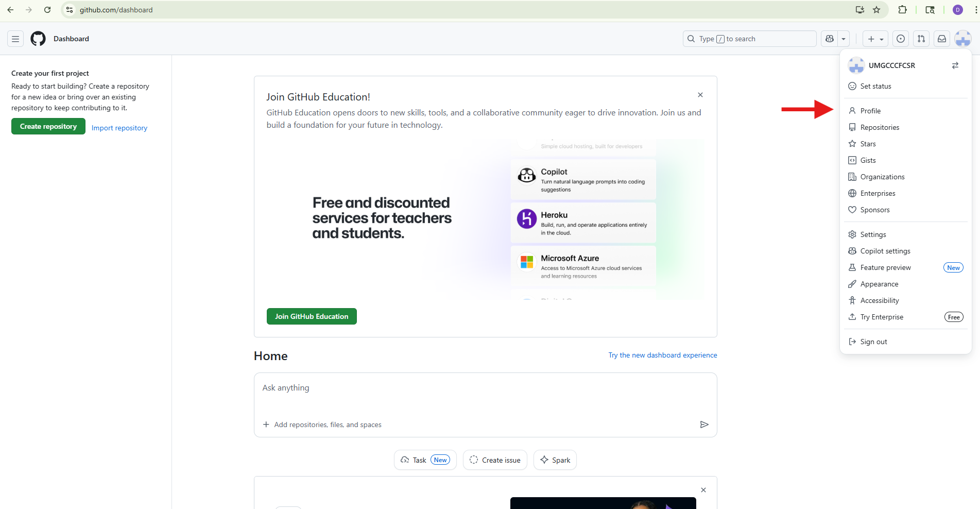Send the Ask anything prompt

click(x=704, y=425)
